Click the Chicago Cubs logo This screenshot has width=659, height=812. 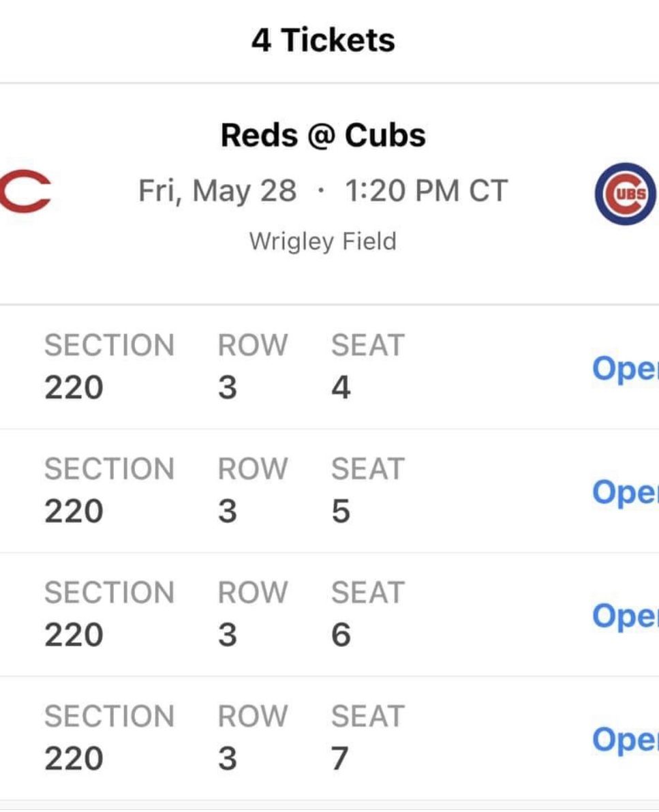click(625, 194)
